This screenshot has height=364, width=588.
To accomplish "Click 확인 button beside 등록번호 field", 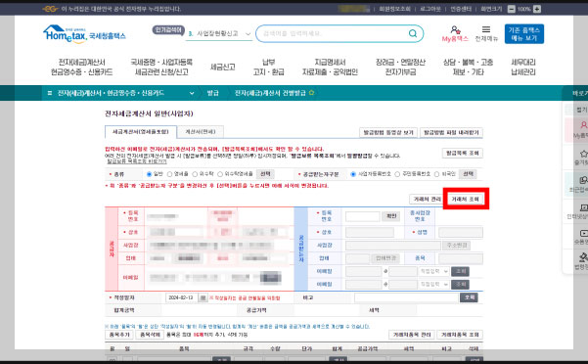I will [x=391, y=216].
